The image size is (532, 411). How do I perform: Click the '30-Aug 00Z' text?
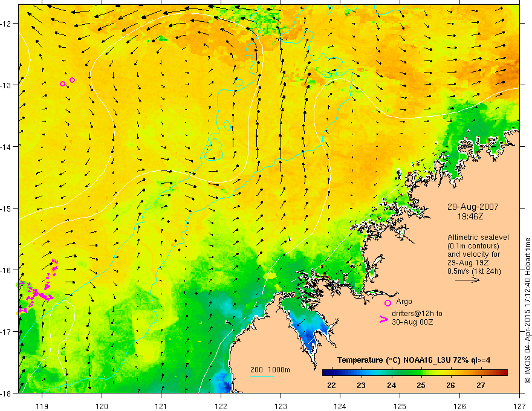412,322
